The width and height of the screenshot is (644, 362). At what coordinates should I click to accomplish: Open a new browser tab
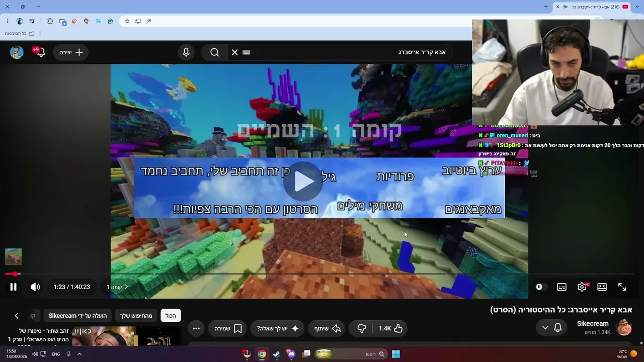pyautogui.click(x=546, y=7)
